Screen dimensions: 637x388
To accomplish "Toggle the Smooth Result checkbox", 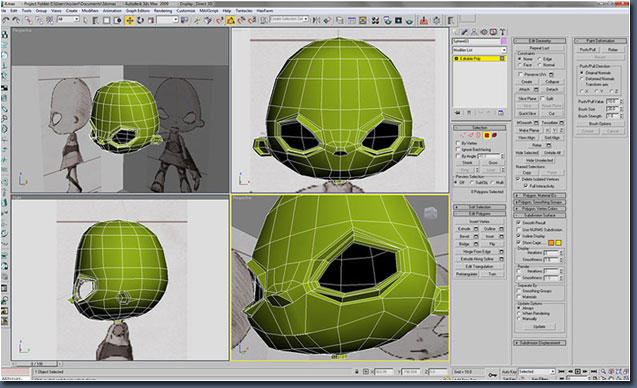I will click(518, 223).
